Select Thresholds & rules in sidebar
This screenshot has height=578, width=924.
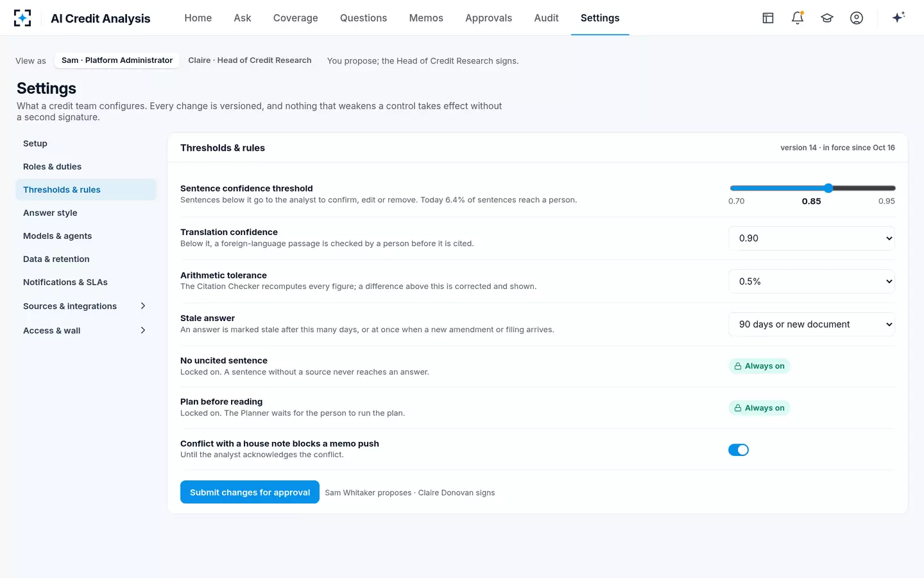coord(86,189)
